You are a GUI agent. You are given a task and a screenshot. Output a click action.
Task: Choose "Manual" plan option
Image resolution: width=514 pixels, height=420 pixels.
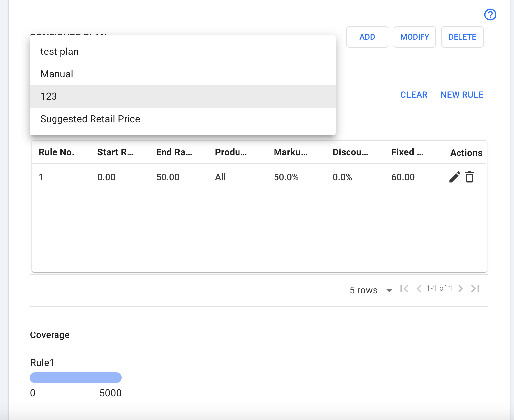(57, 74)
